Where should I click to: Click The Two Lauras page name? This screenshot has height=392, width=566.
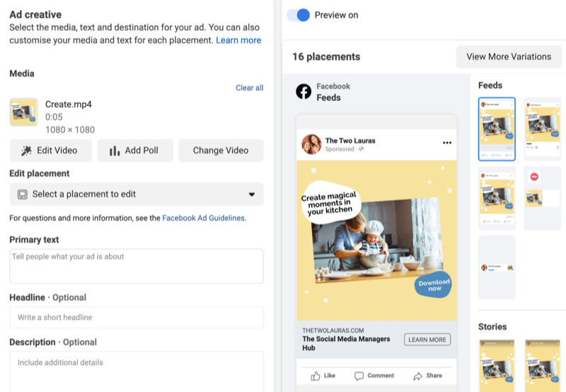click(x=350, y=141)
